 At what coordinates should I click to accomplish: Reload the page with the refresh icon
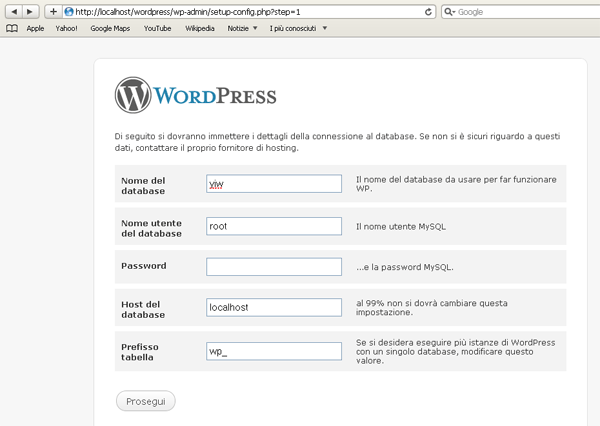428,12
